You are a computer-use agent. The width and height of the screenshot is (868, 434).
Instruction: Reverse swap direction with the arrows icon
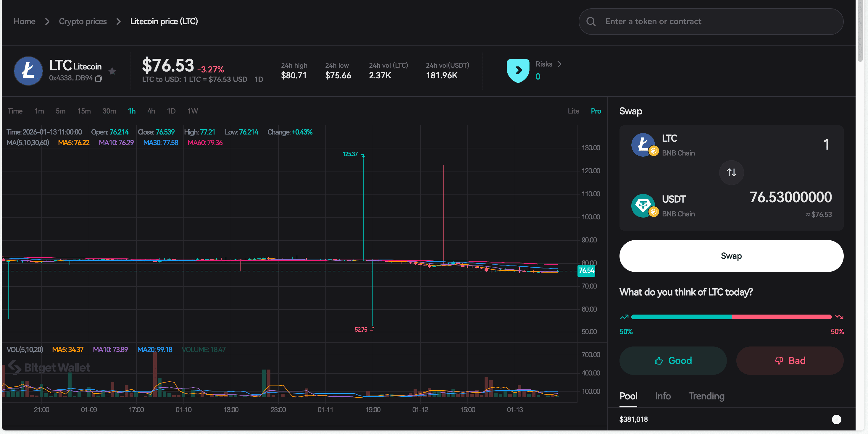(x=731, y=172)
